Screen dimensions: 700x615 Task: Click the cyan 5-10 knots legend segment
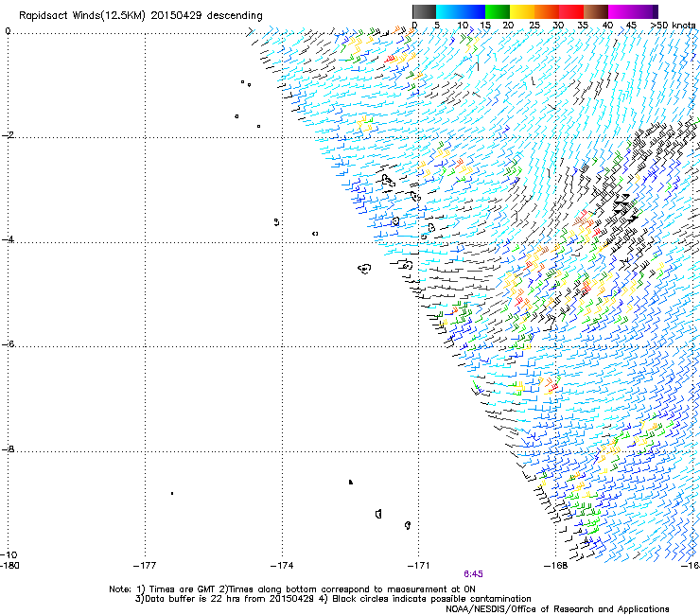(x=448, y=11)
